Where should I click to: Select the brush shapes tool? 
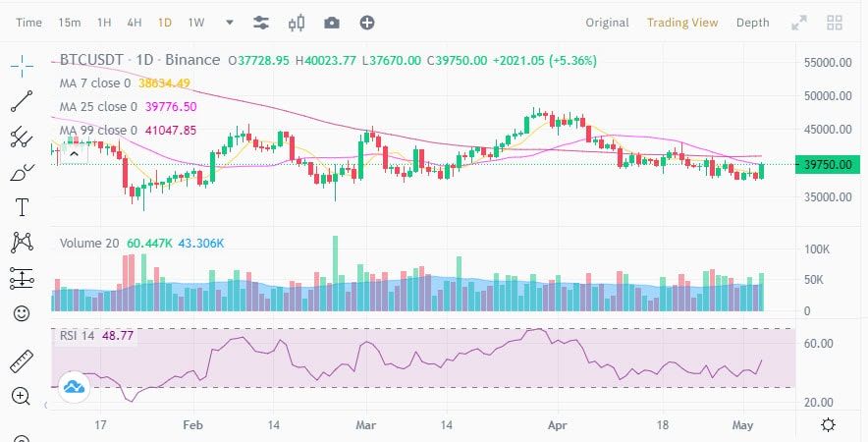tap(22, 172)
